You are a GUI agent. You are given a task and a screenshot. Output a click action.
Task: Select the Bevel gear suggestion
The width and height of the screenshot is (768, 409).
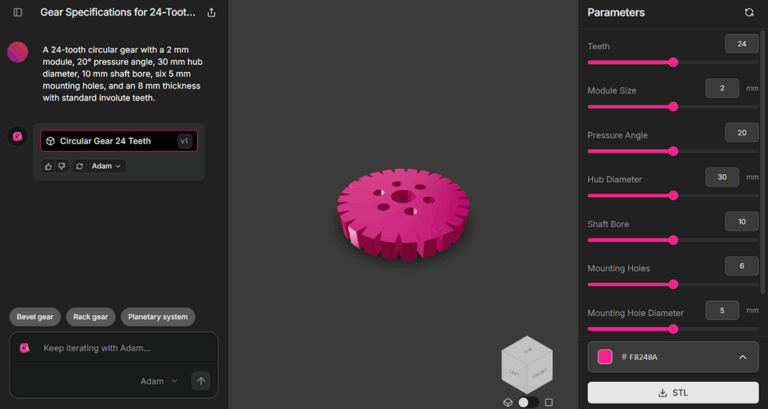pos(35,317)
